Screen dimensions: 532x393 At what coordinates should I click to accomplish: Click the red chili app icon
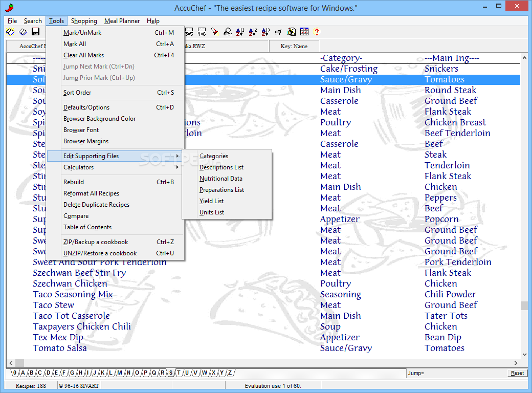[10, 8]
